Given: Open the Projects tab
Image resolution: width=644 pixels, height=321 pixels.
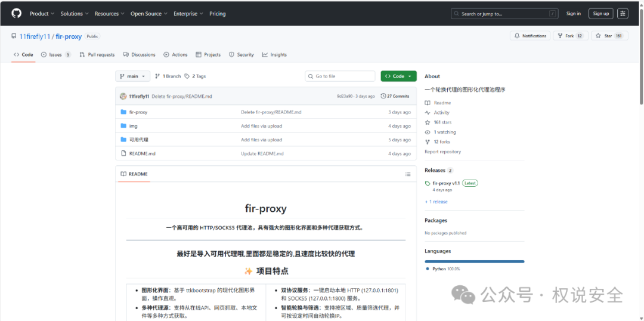Looking at the screenshot, I should click(x=208, y=55).
